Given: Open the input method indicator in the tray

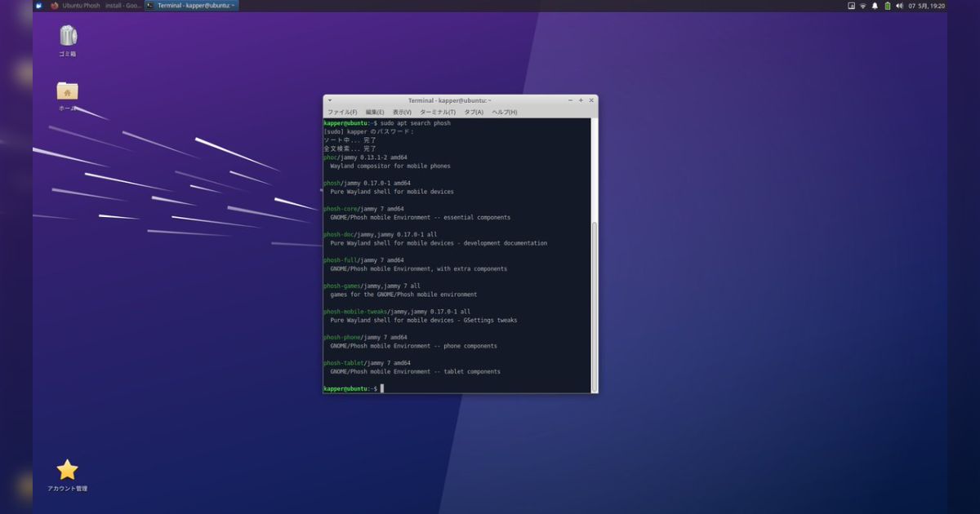Looking at the screenshot, I should pos(851,5).
